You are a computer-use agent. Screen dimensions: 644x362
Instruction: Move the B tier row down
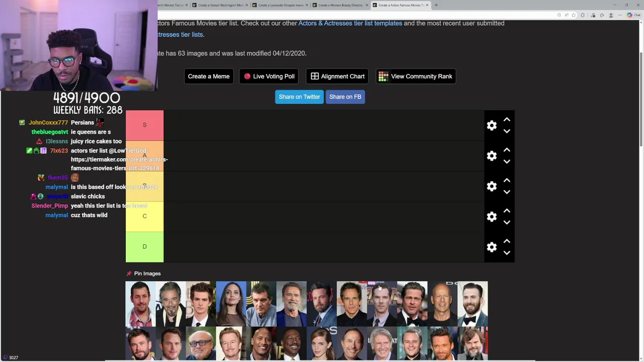[507, 192]
